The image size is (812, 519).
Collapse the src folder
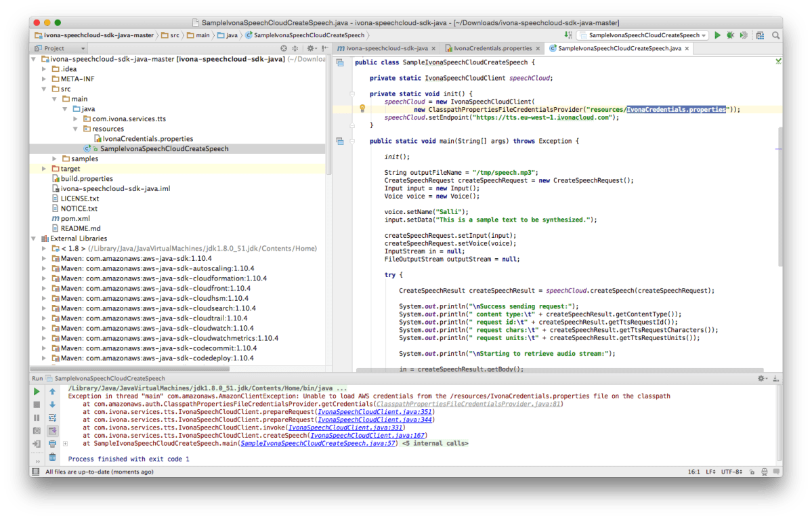point(44,89)
